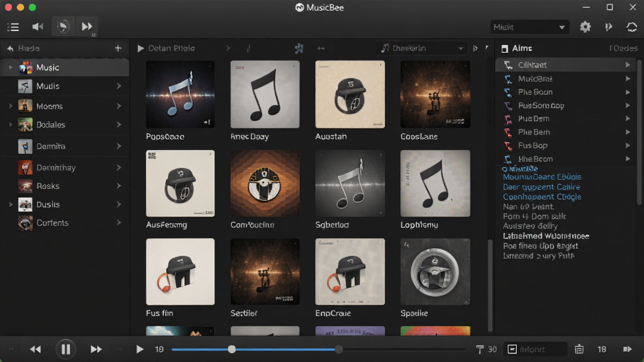Expand the Dodales tree node arrow
This screenshot has width=644, height=362.
[11, 124]
